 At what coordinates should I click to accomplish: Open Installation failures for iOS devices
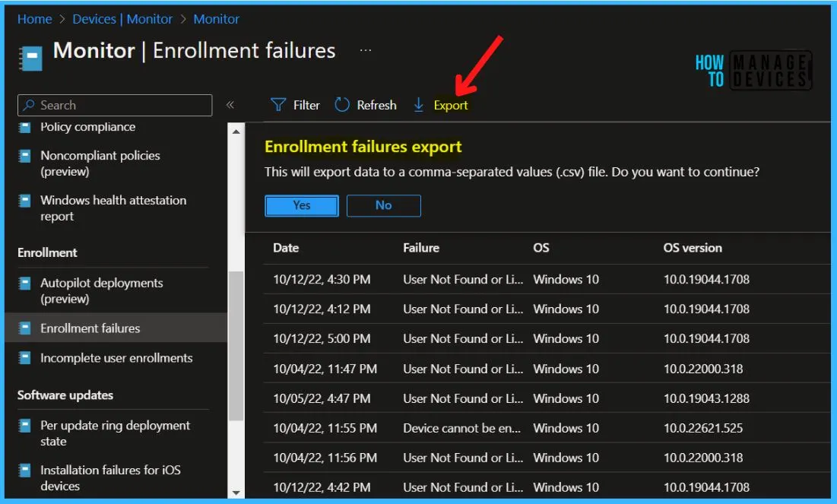pos(110,478)
